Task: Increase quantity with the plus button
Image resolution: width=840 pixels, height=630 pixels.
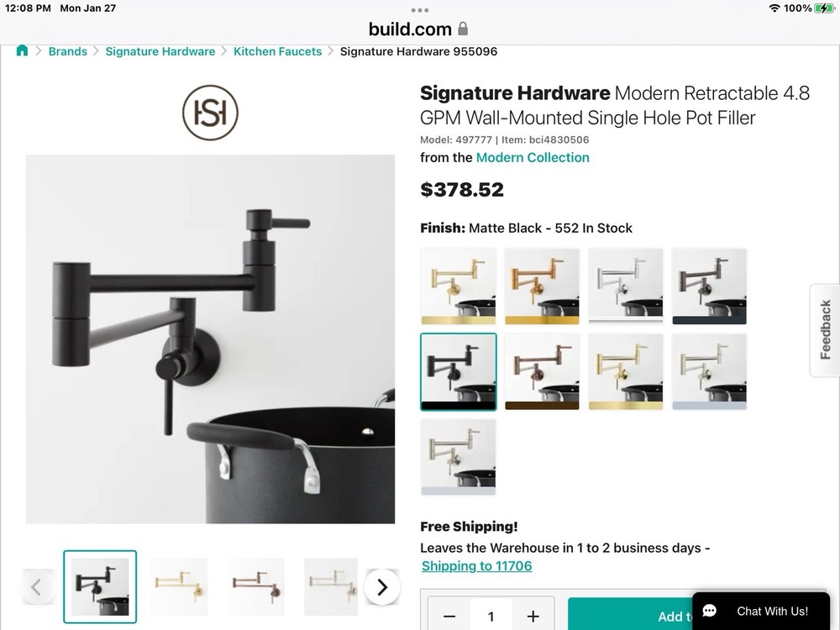Action: (533, 617)
